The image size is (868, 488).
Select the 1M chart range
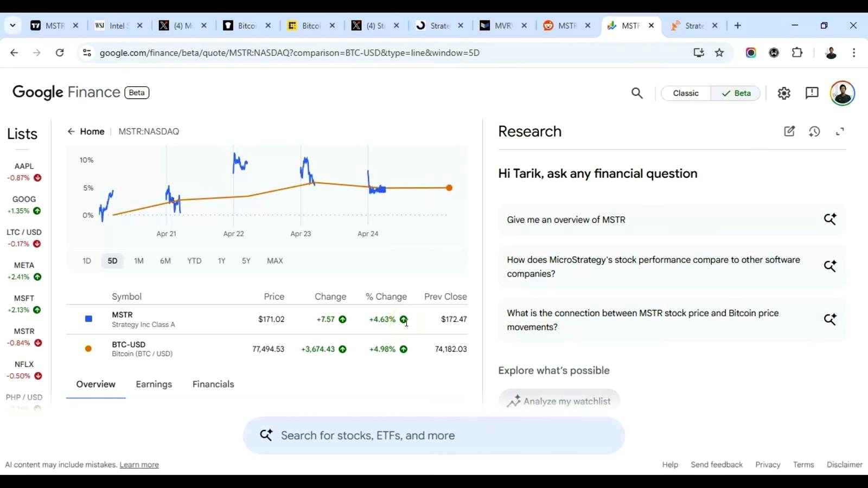pyautogui.click(x=139, y=261)
